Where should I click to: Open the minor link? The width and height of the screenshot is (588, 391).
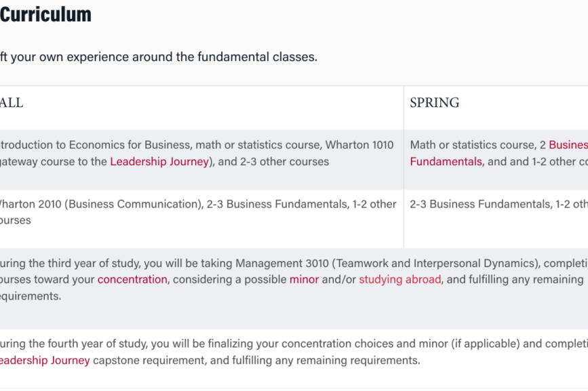[304, 280]
